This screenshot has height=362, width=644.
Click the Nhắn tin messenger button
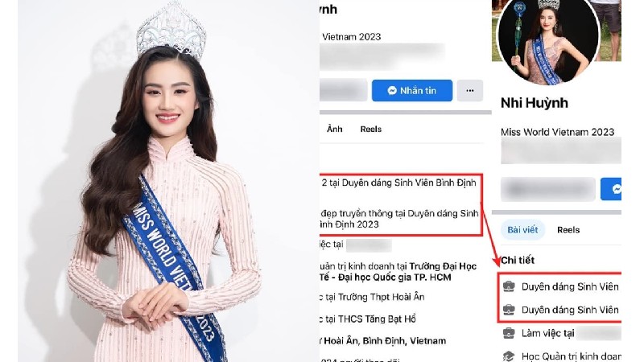click(412, 90)
